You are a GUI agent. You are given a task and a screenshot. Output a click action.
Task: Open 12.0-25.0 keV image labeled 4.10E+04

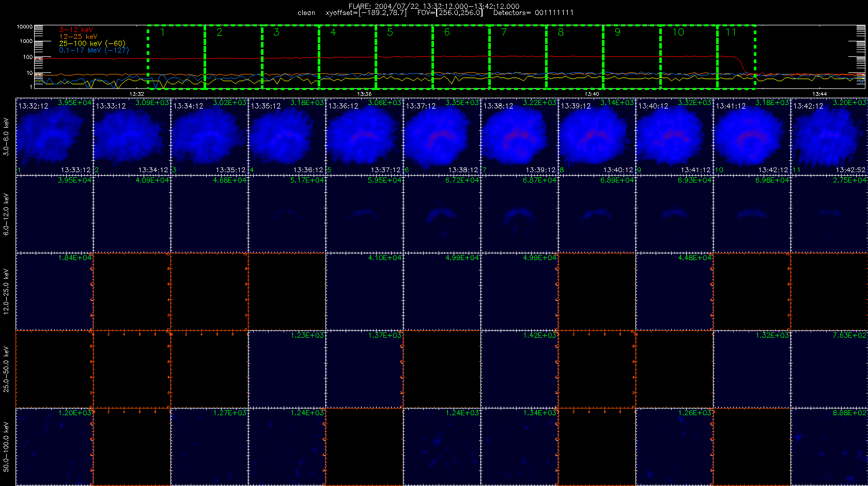coord(364,292)
